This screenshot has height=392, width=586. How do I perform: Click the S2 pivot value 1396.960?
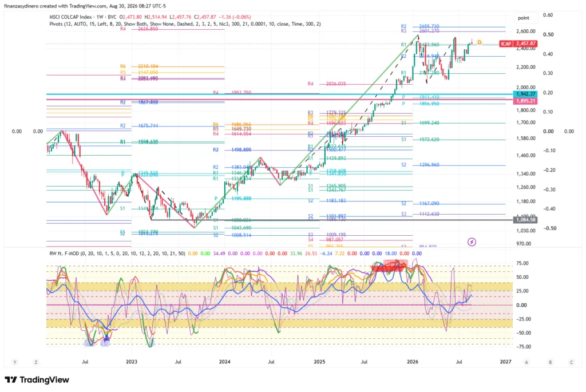pos(429,165)
